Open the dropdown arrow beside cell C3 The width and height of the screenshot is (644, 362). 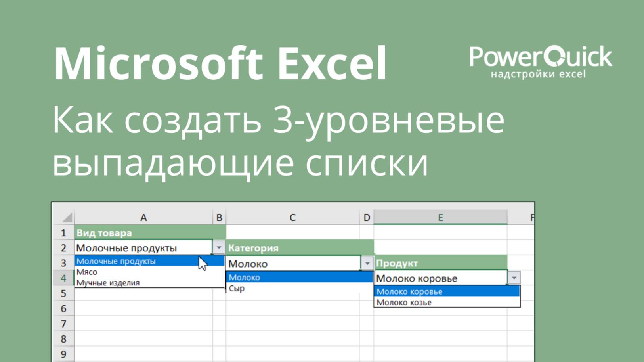(x=367, y=263)
